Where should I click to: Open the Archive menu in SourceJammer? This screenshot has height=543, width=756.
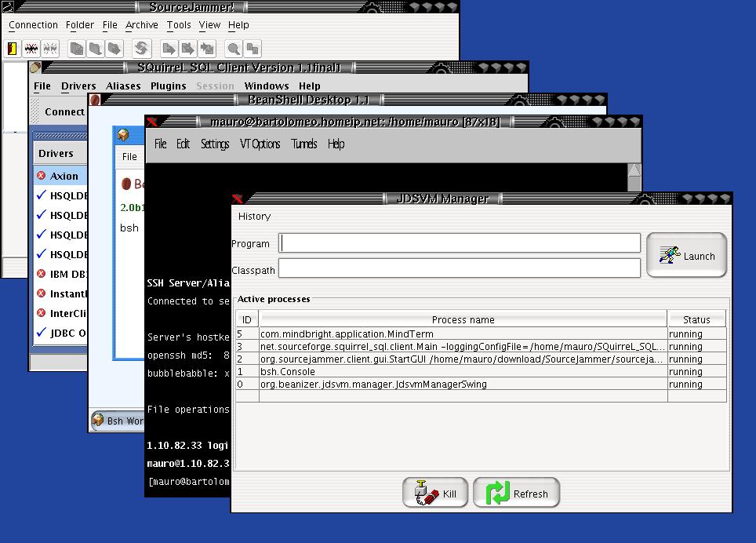pyautogui.click(x=141, y=25)
